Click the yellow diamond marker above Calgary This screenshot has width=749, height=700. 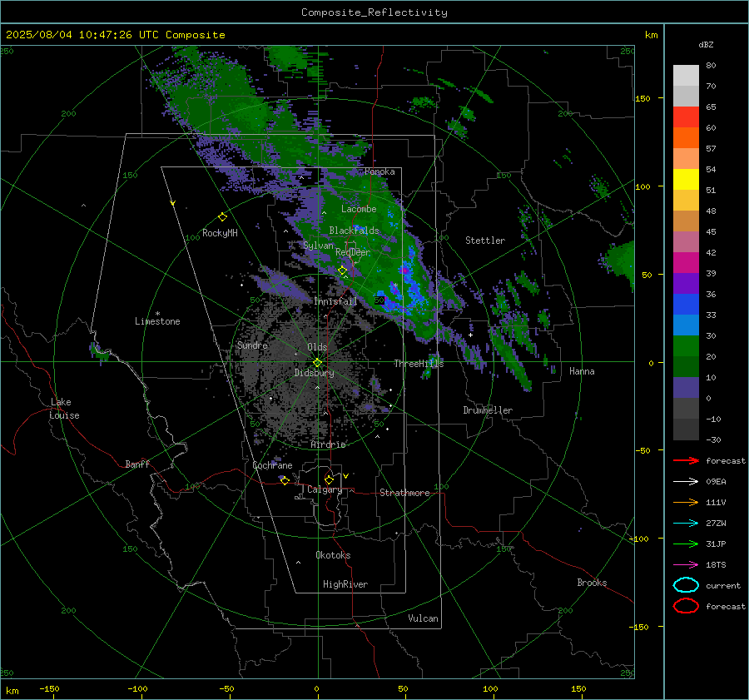pyautogui.click(x=329, y=479)
